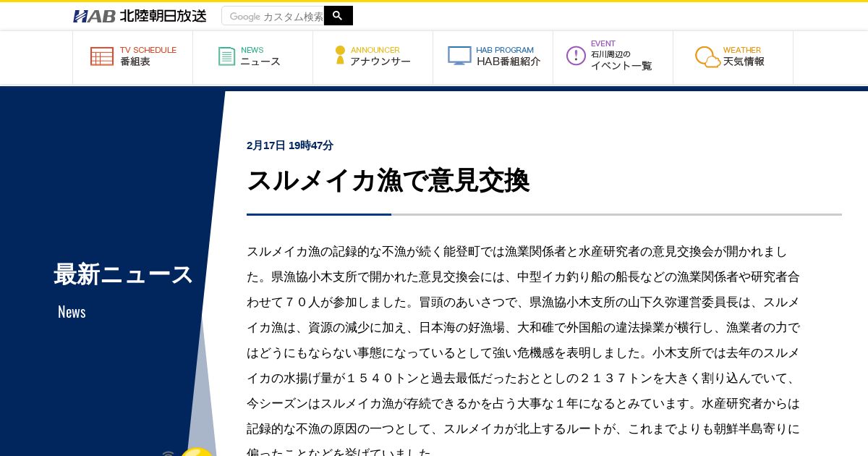Open the 天気情報 Weather menu item
This screenshot has width=868, height=456.
733,57
